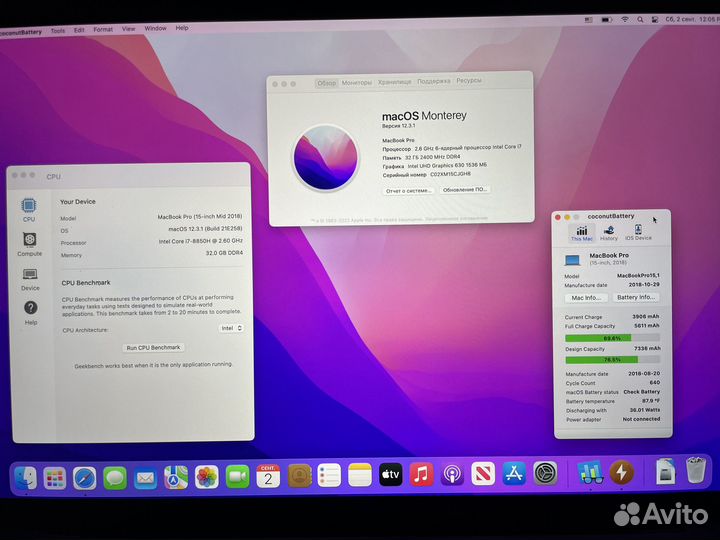Select Compute in Geekbench sidebar

29,244
